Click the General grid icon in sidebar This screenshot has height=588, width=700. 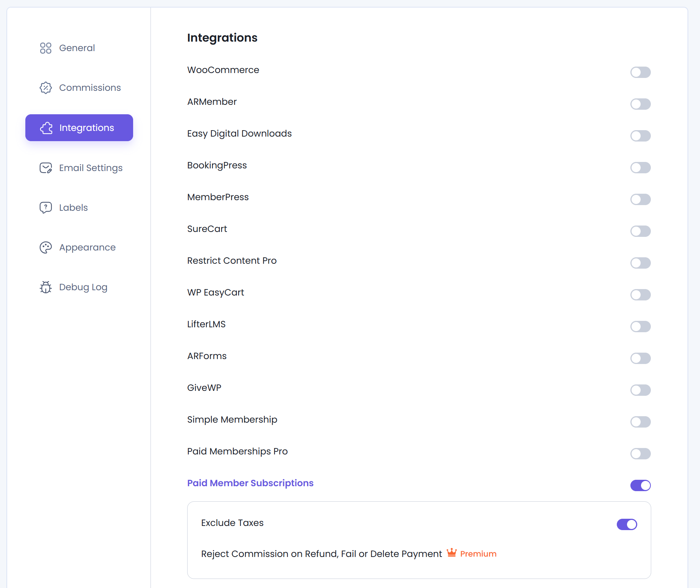click(x=46, y=48)
